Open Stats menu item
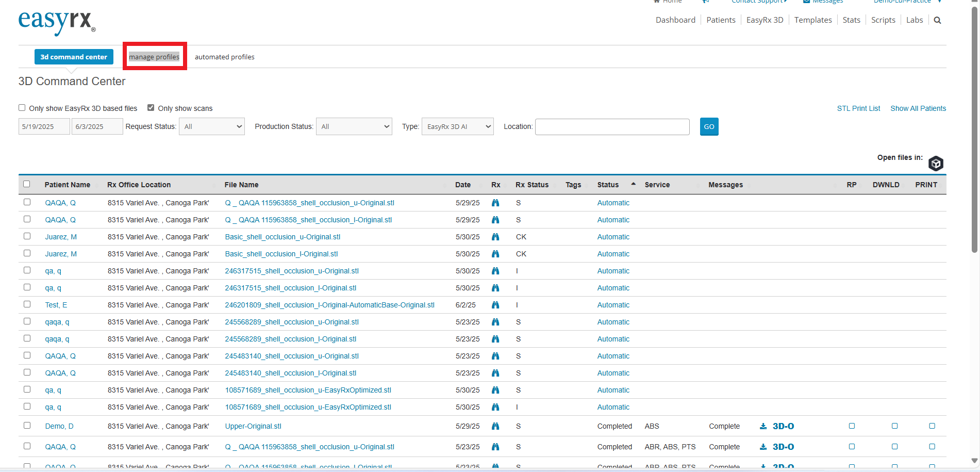 852,20
